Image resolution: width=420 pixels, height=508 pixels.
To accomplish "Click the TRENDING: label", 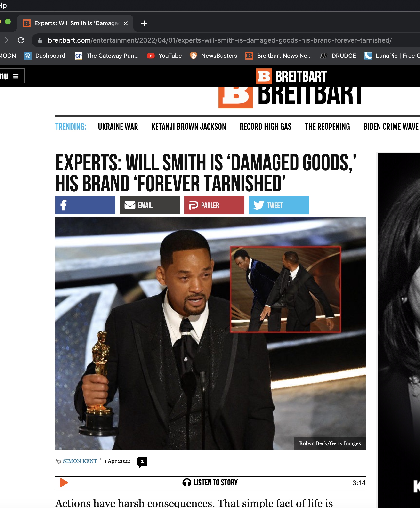I will (71, 127).
